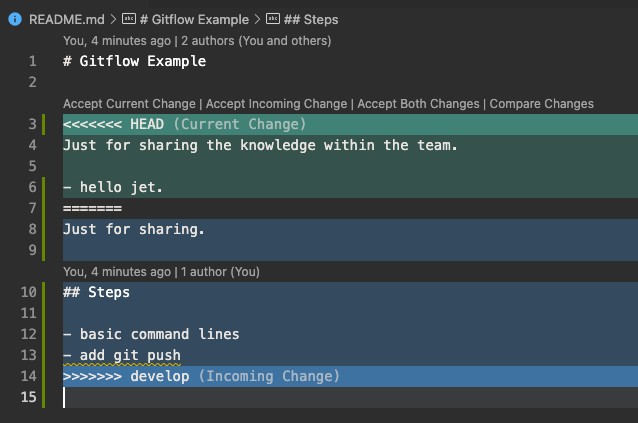
Task: Click chevron separator after '# Gitflow Example'
Action: [256, 19]
